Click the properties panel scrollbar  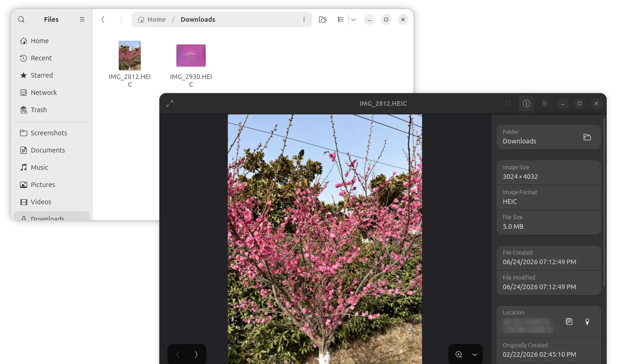click(x=604, y=202)
